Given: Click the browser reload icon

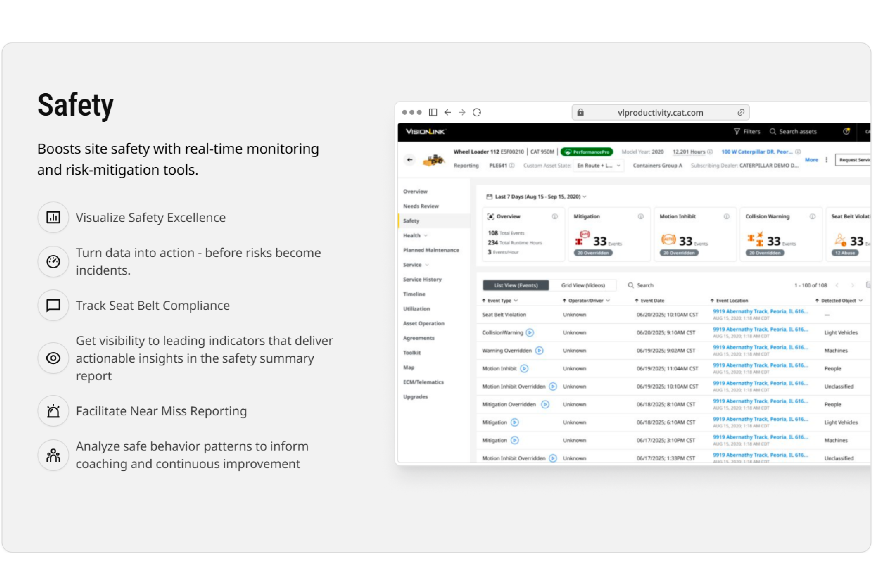Looking at the screenshot, I should pyautogui.click(x=477, y=113).
